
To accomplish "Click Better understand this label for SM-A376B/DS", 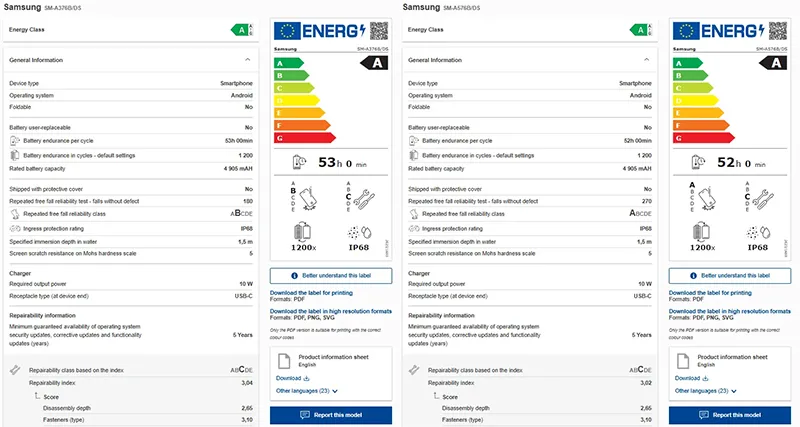I will [331, 275].
